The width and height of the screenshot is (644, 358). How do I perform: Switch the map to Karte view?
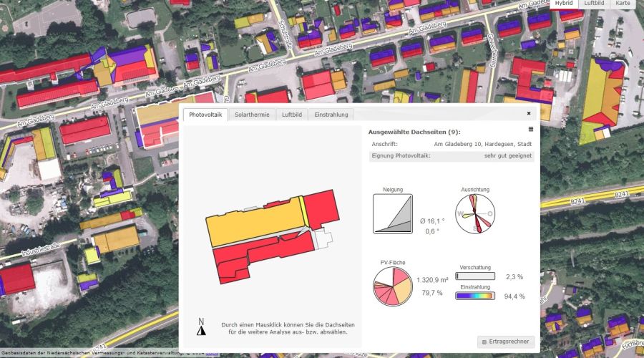tap(623, 4)
